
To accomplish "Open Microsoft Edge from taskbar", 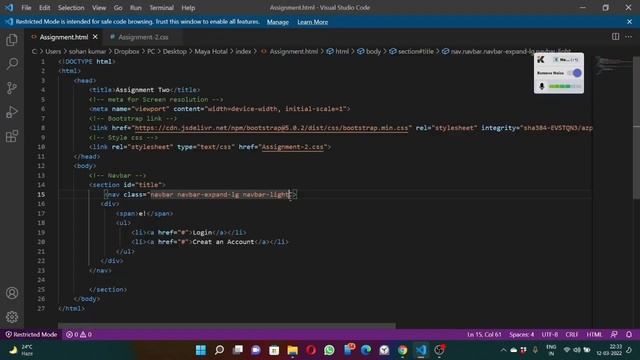I will tap(366, 350).
